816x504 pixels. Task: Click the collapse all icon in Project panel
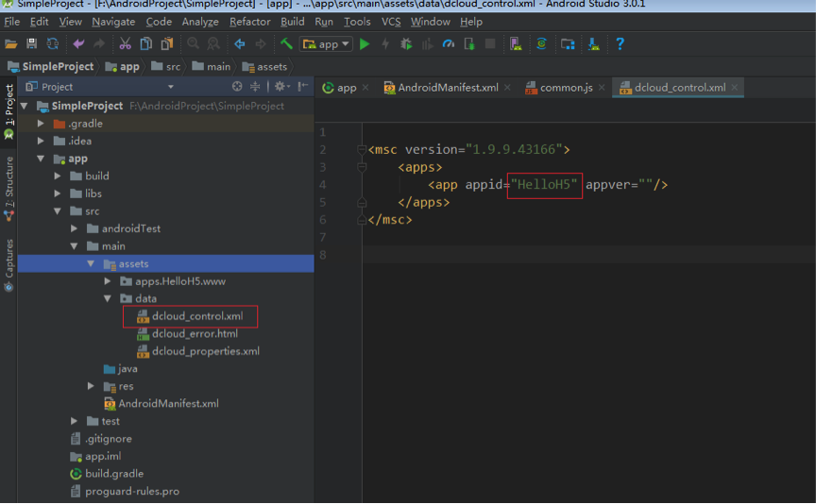[x=255, y=86]
